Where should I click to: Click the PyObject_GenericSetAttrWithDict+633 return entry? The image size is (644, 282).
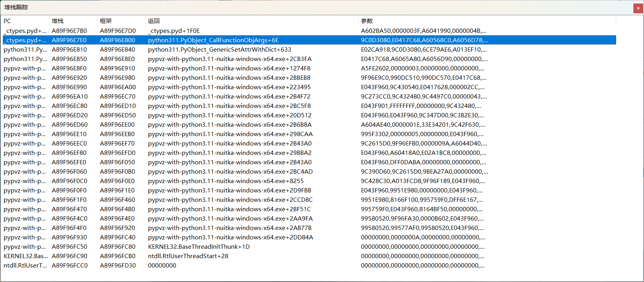219,50
